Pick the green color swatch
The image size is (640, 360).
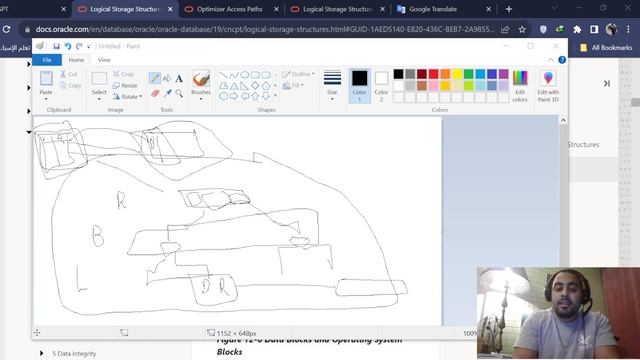point(469,74)
